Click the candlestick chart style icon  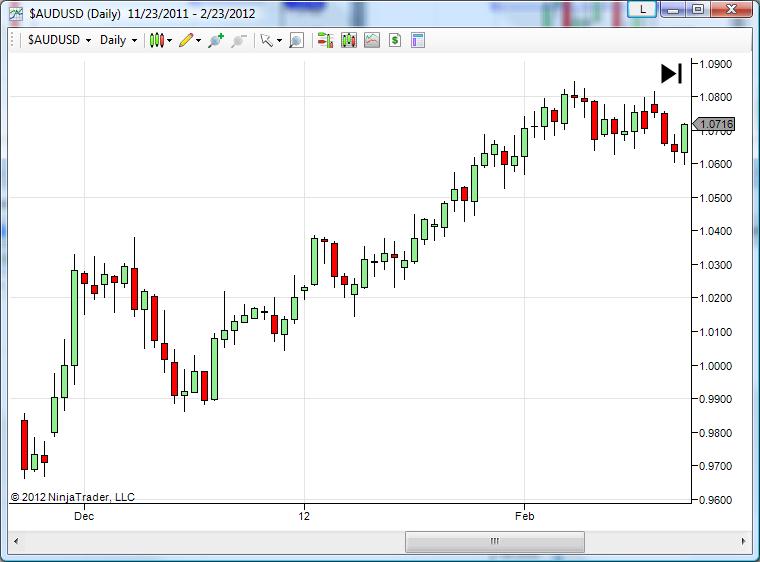tap(157, 40)
